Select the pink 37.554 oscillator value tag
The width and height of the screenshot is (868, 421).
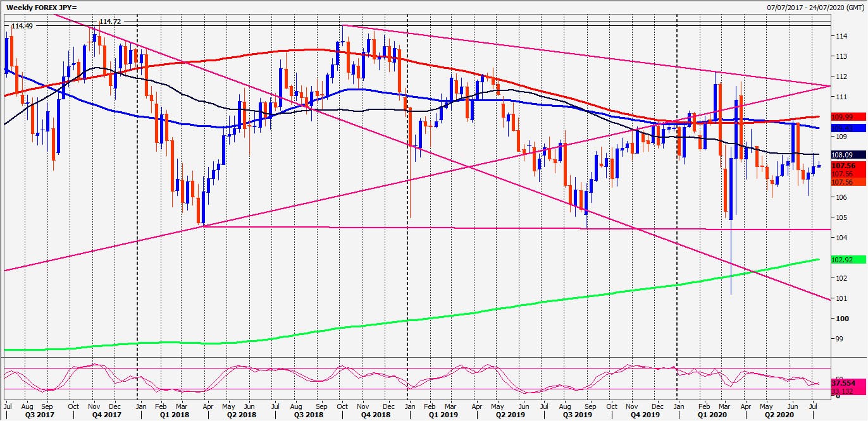[x=843, y=383]
